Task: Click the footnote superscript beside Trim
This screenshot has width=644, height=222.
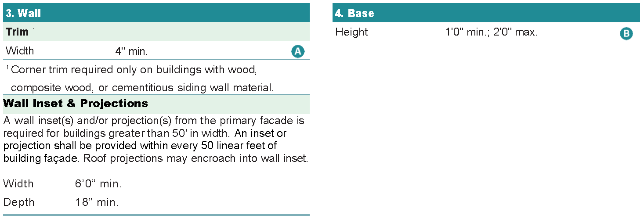Action: coord(34,30)
